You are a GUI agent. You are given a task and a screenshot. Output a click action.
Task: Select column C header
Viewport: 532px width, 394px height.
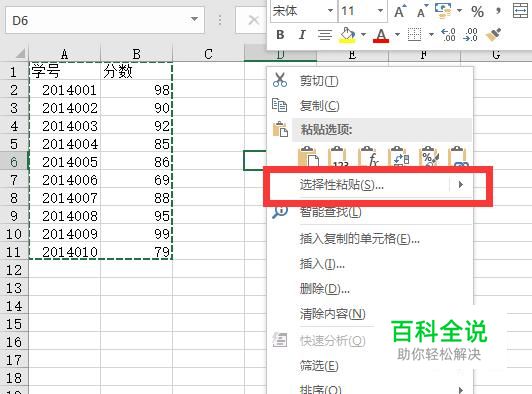208,54
